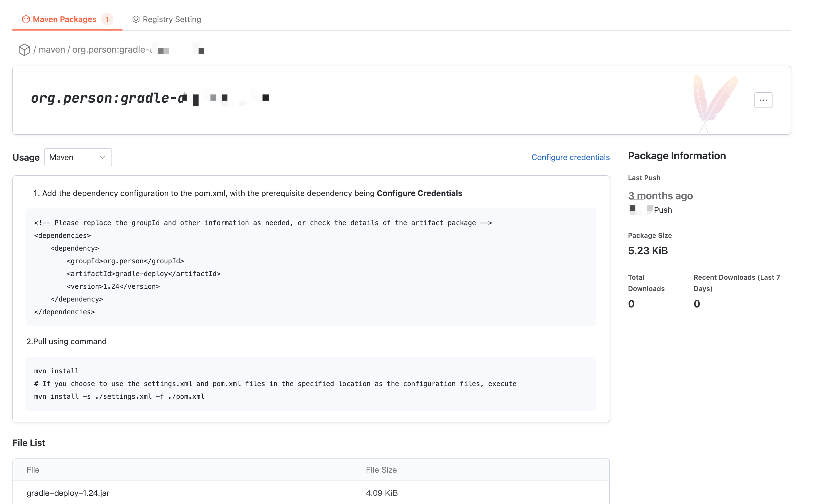Click inside the pom.xml dependency code block
Image resolution: width=839 pixels, height=504 pixels.
pyautogui.click(x=311, y=267)
